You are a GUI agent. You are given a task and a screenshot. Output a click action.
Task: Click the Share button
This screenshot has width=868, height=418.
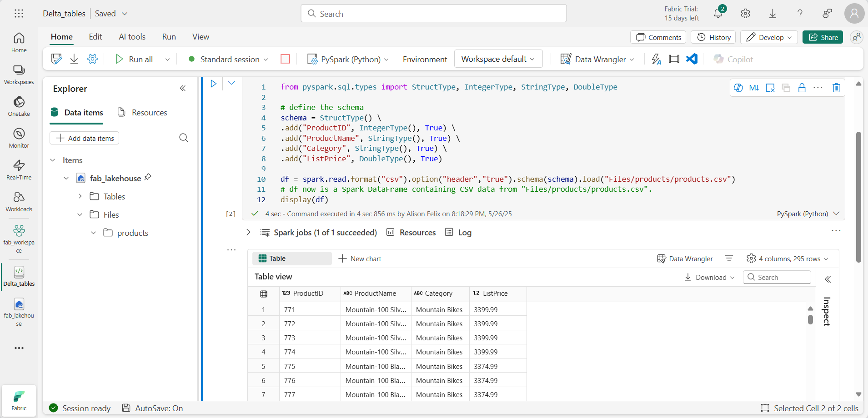click(823, 37)
